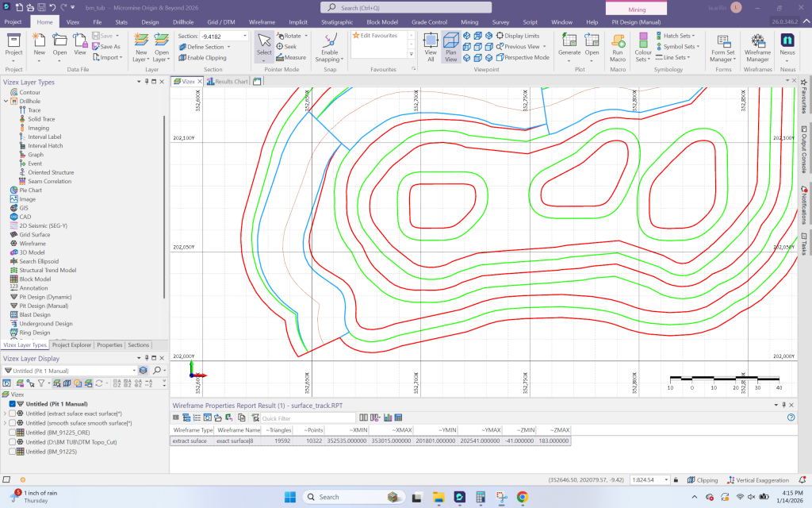Image resolution: width=812 pixels, height=508 pixels.
Task: Open the Wireframe Manager
Action: point(757,48)
